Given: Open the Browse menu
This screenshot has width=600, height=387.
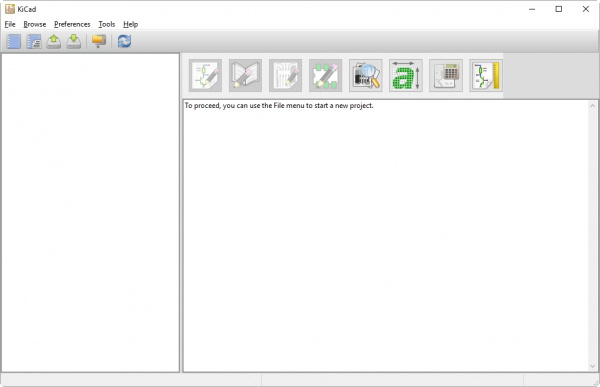Looking at the screenshot, I should click(34, 24).
